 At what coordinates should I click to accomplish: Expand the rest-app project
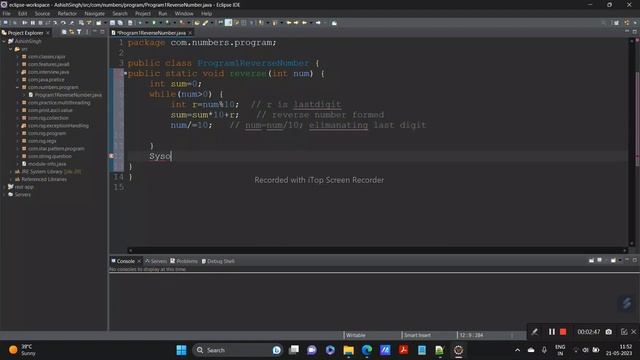point(4,187)
